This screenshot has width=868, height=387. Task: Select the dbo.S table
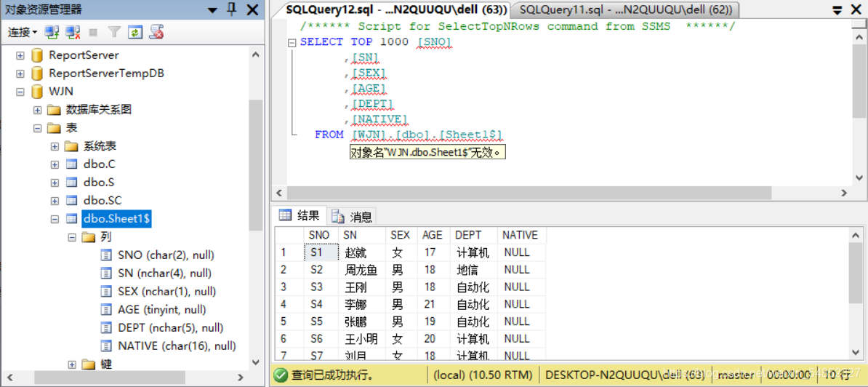click(x=99, y=182)
